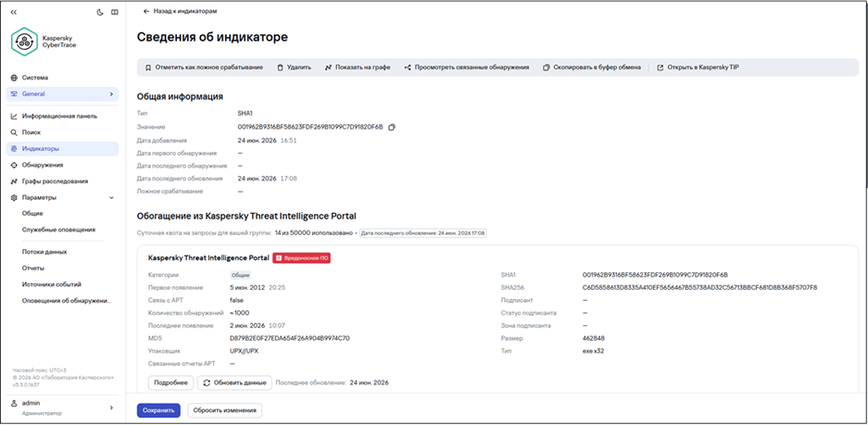868x425 pixels.
Task: Go back via Назад к индикаторам
Action: click(180, 11)
